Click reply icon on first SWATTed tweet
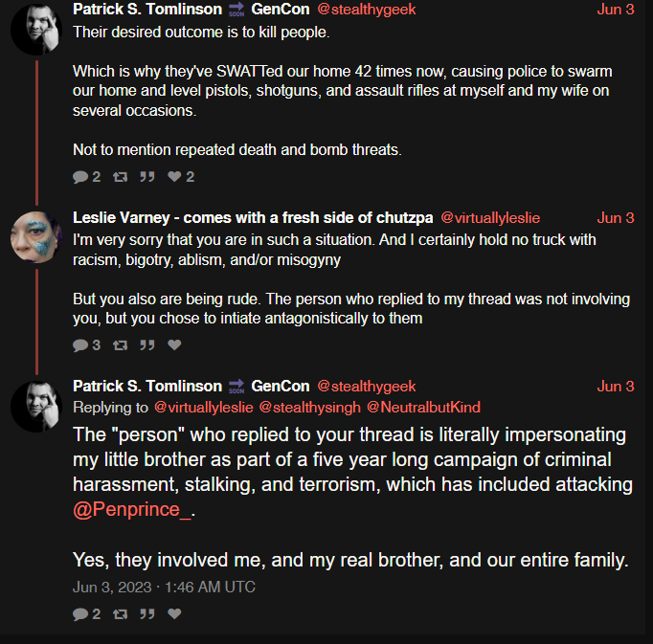Viewport: 653px width, 644px height. tap(80, 177)
